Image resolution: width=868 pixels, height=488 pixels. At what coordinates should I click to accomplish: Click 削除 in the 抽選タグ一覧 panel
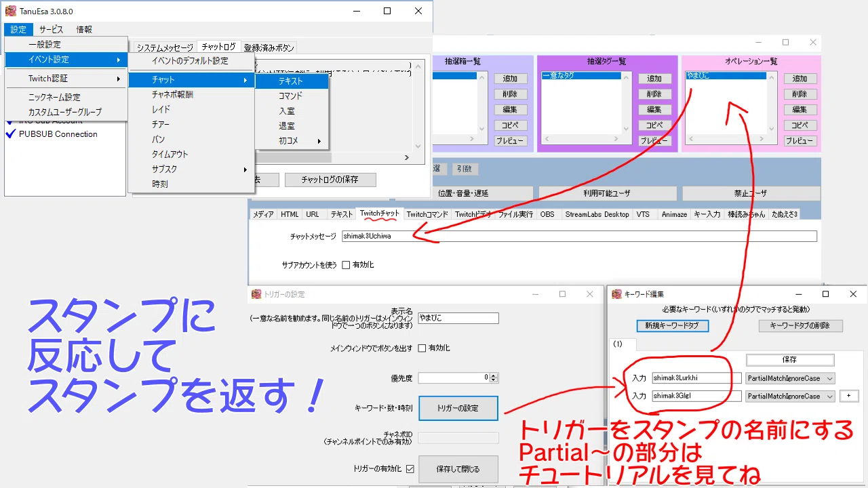(x=654, y=94)
